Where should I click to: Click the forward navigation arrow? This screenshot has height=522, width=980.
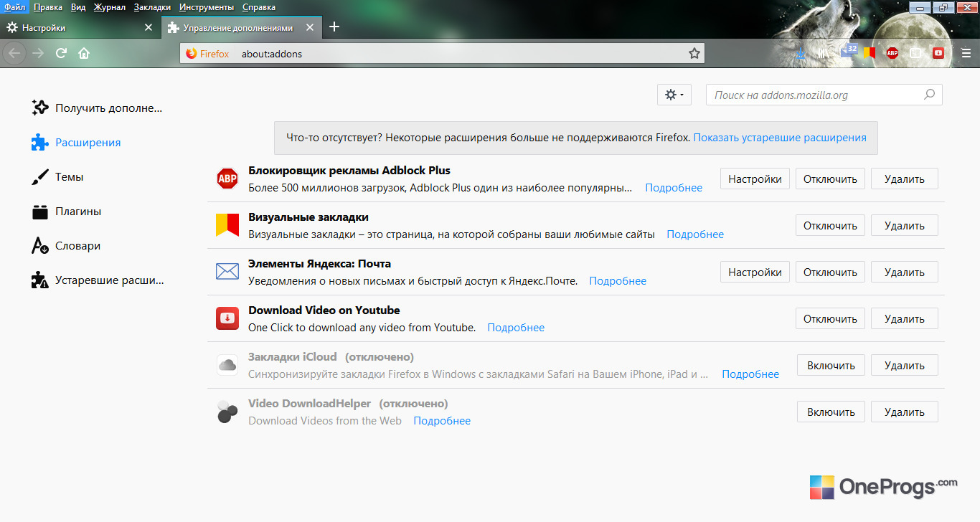(38, 53)
